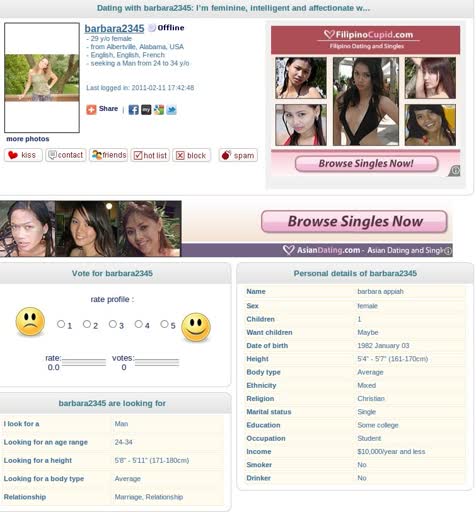Select rating 5 radio button
The image size is (476, 512).
164,324
